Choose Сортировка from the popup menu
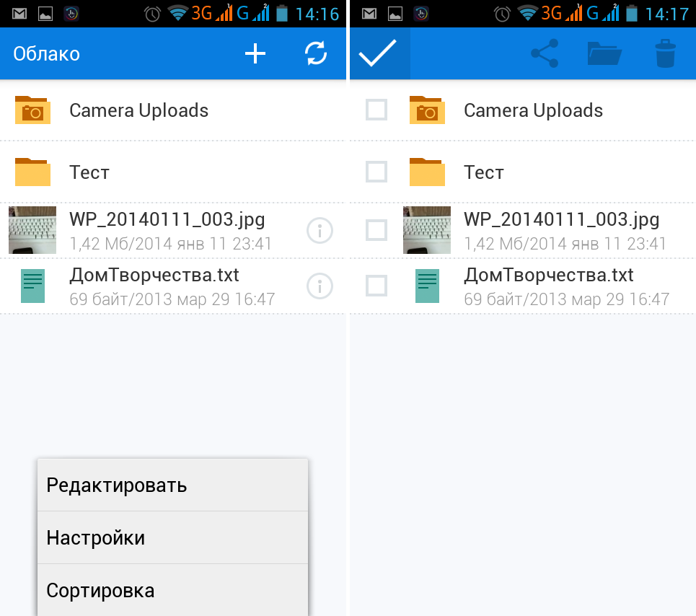Image resolution: width=696 pixels, height=616 pixels. point(172,590)
